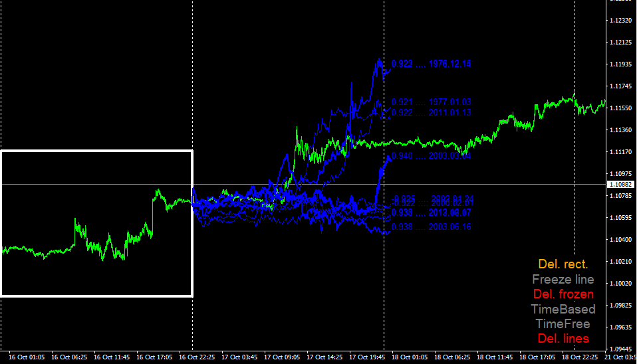Click the 16 Oct 01:05 time label
This screenshot has width=637, height=364.
(27, 357)
